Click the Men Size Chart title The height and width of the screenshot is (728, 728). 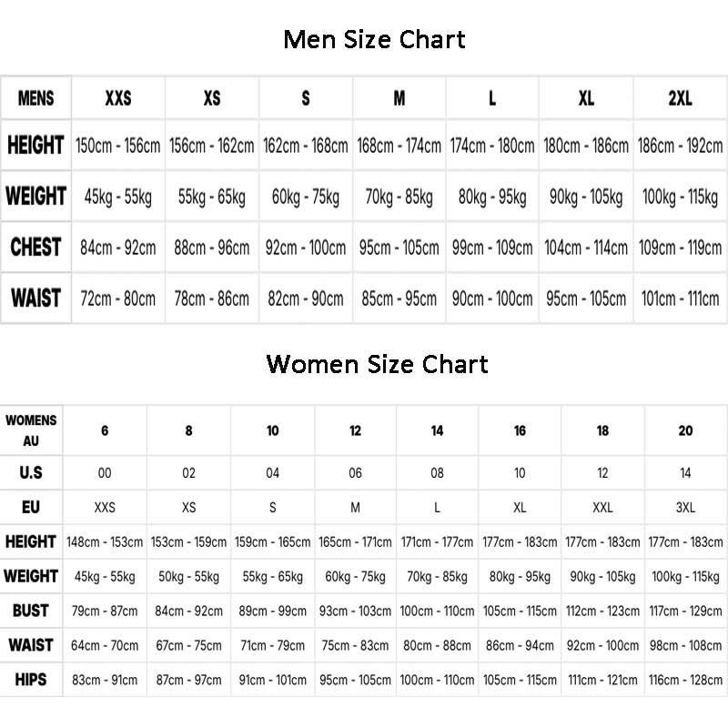[374, 40]
